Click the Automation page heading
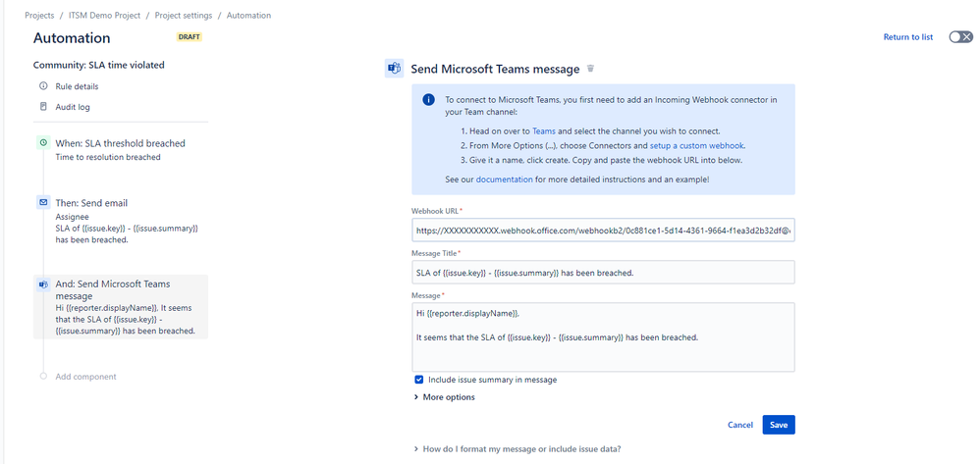The image size is (980, 464). pyautogui.click(x=72, y=37)
